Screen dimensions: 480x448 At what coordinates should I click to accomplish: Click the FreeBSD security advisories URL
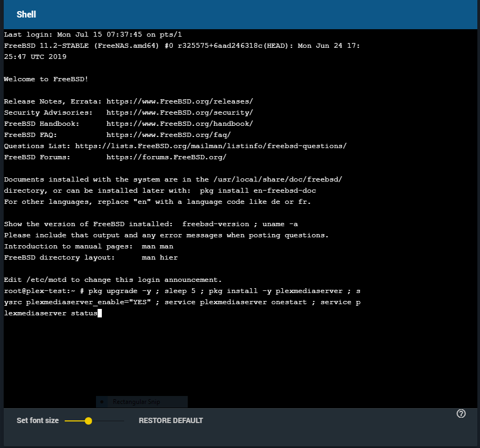[x=180, y=113]
